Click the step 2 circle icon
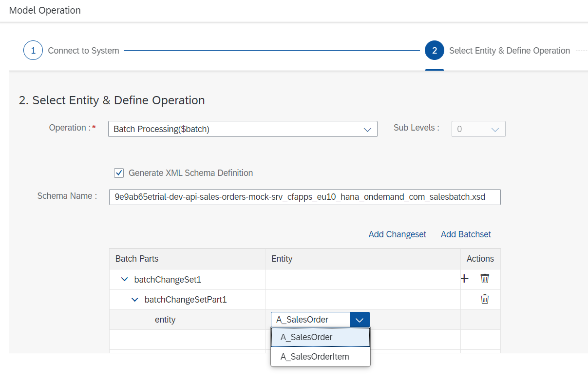588x383 pixels. pyautogui.click(x=435, y=51)
